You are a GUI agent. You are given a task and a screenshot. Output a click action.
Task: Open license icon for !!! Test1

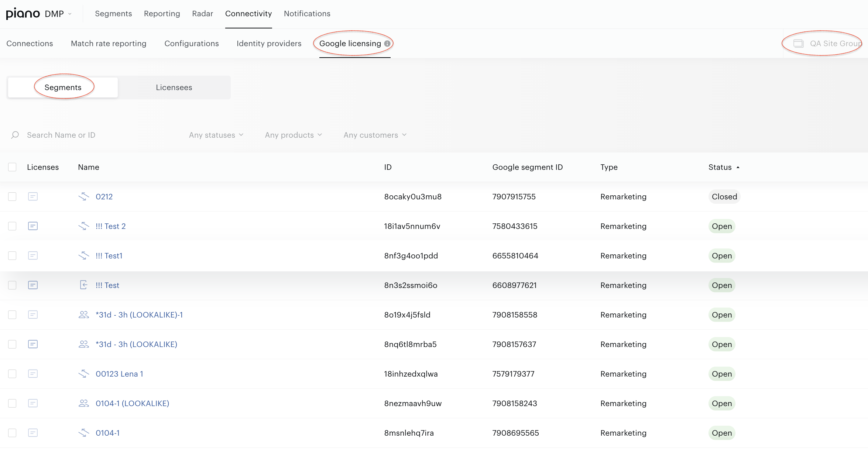pyautogui.click(x=33, y=255)
